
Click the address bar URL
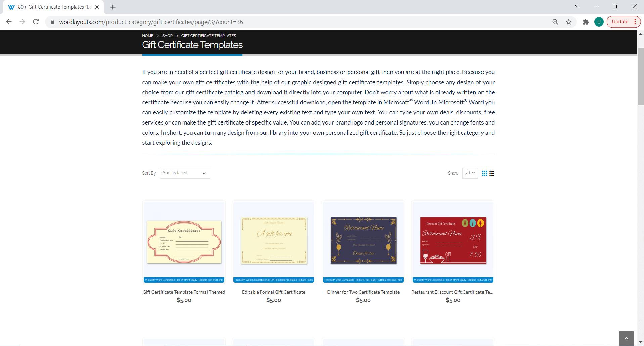tap(151, 22)
